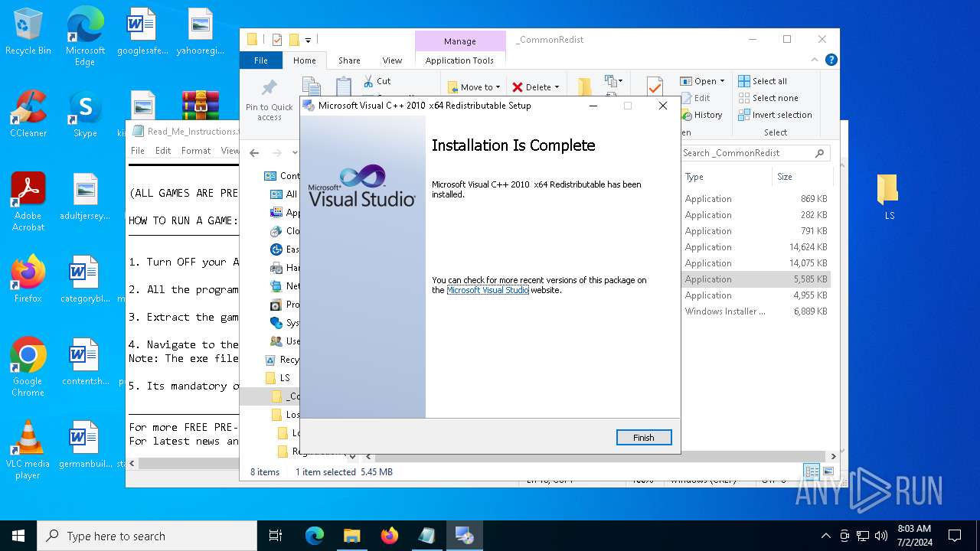The image size is (980, 551).
Task: Switch to Details view icon in status bar
Action: (x=812, y=471)
